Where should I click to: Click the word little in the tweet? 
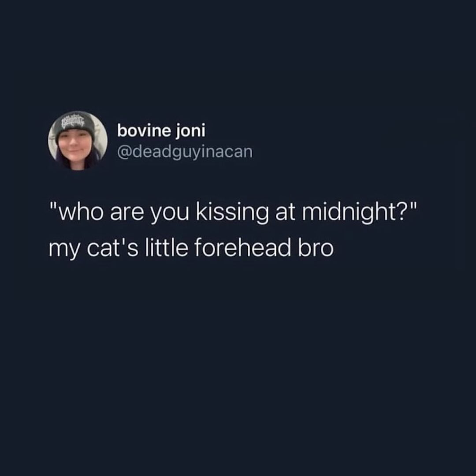coord(166,247)
